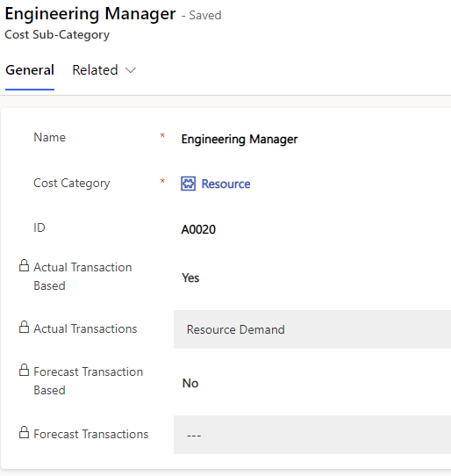Click the Saved status text
This screenshot has height=476, width=451.
205,15
